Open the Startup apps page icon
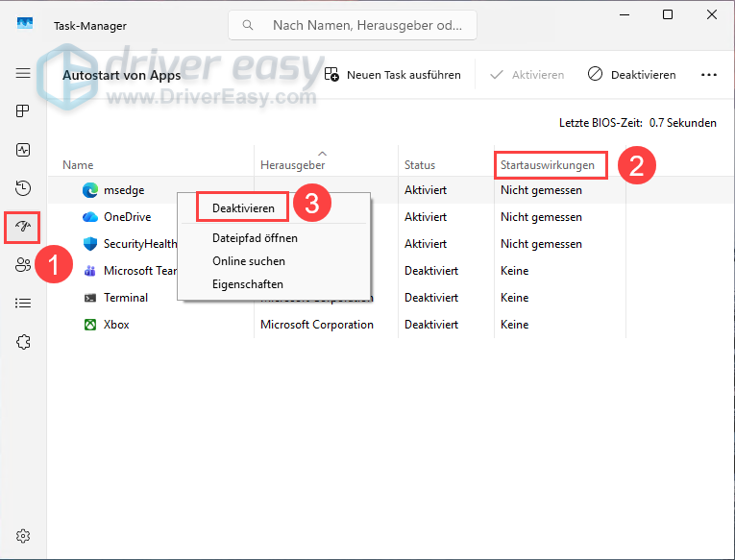The image size is (735, 560). click(x=23, y=227)
